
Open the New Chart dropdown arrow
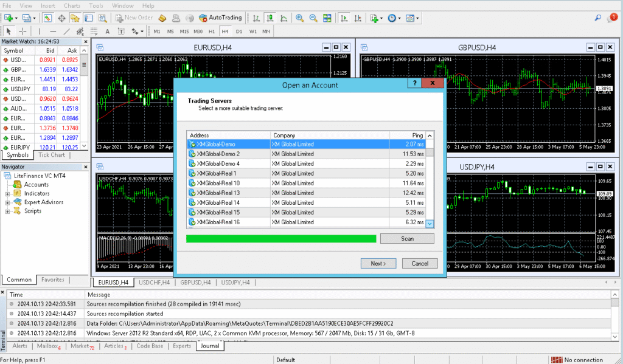click(16, 18)
